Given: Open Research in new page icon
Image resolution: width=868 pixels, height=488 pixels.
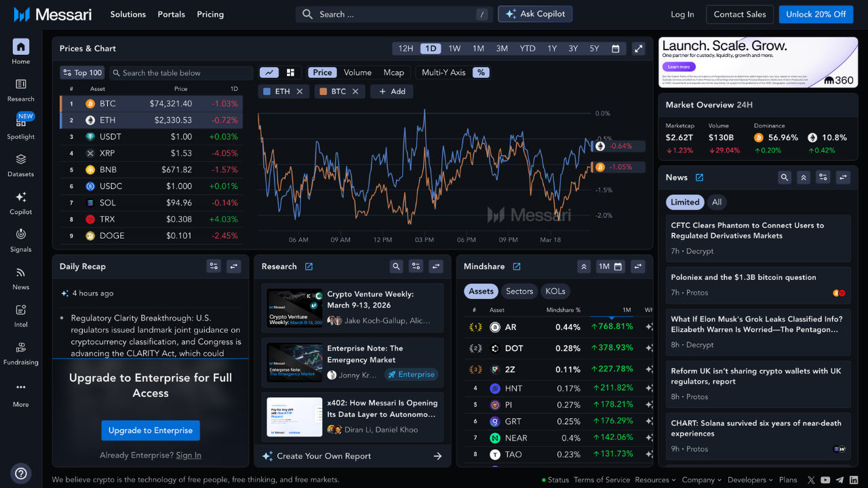Looking at the screenshot, I should (309, 266).
